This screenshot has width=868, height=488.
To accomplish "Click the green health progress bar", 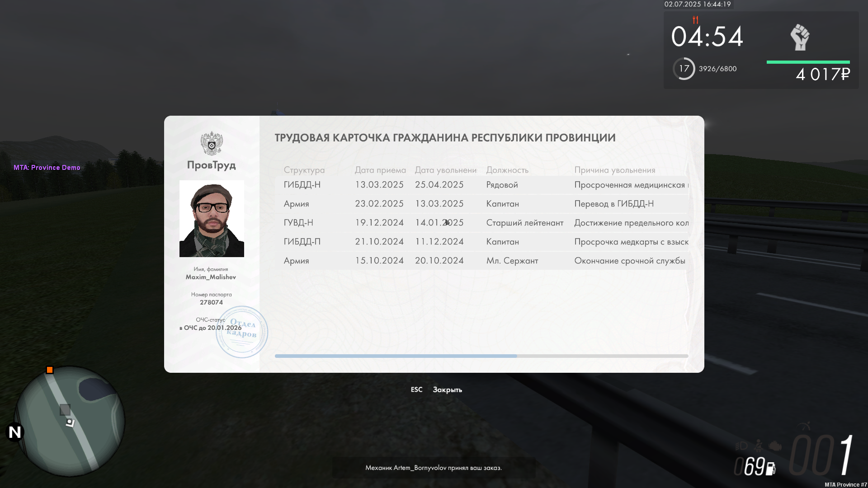I will [808, 62].
